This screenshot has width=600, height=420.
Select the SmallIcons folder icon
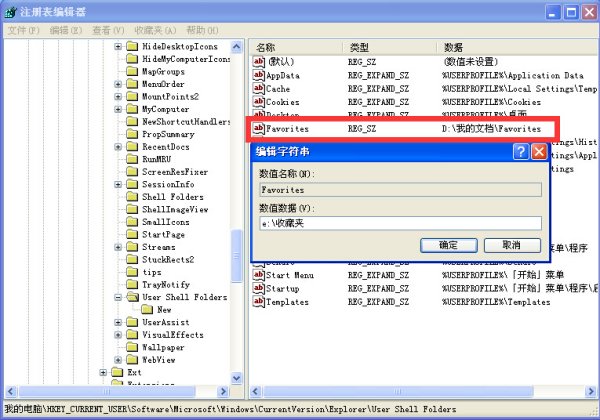pos(132,222)
